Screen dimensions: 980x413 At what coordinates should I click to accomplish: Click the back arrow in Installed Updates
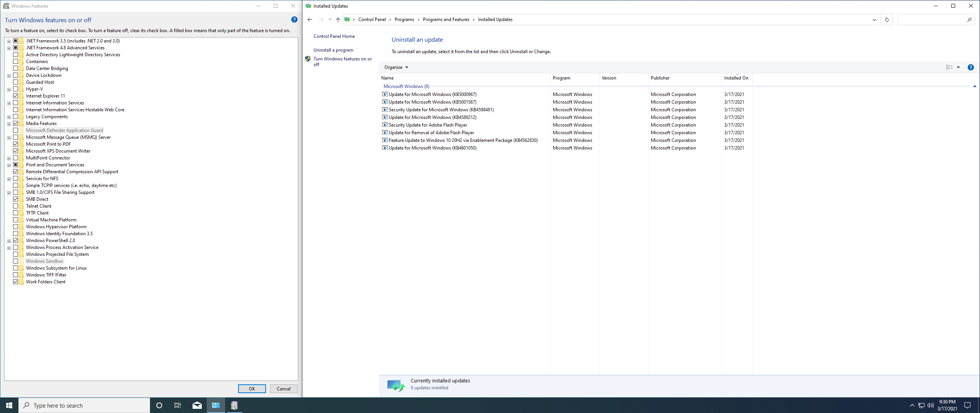310,20
